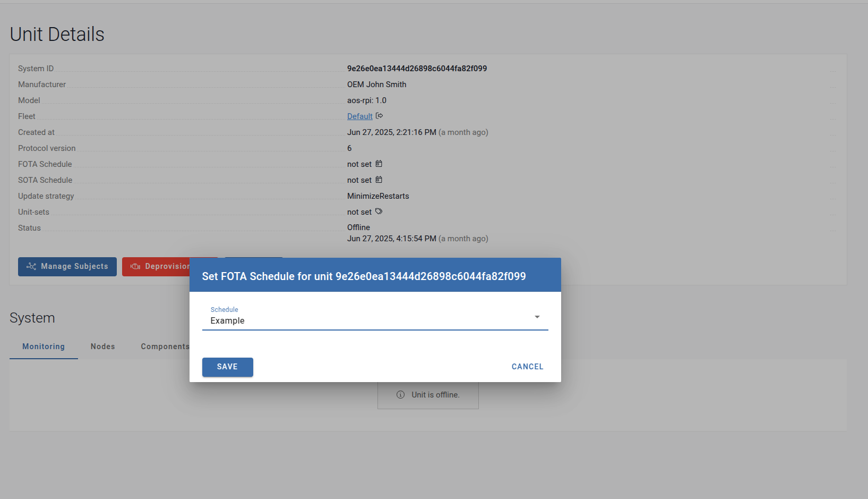
Task: Open the Default fleet link
Action: pos(359,116)
